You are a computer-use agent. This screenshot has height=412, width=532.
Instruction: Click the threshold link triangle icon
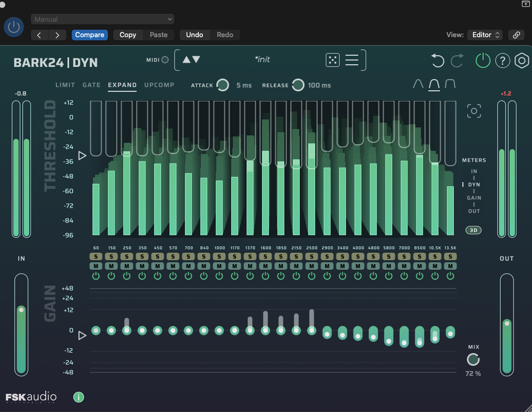point(82,156)
